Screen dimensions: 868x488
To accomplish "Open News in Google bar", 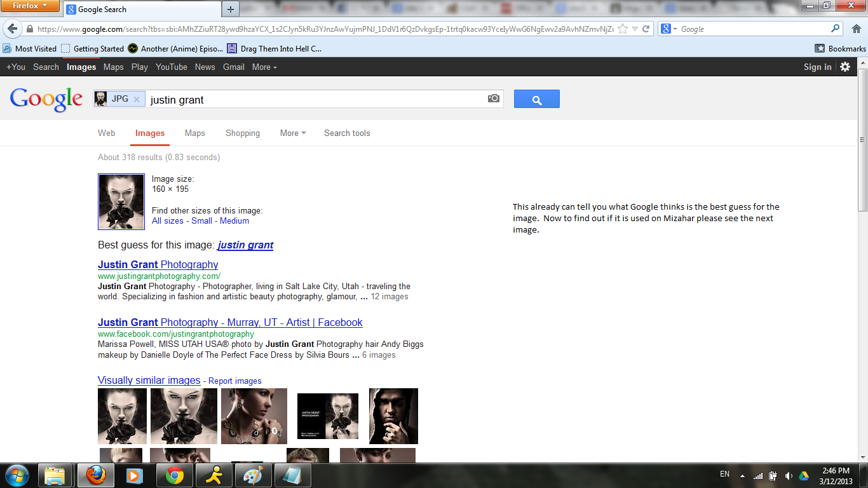I will [x=205, y=67].
